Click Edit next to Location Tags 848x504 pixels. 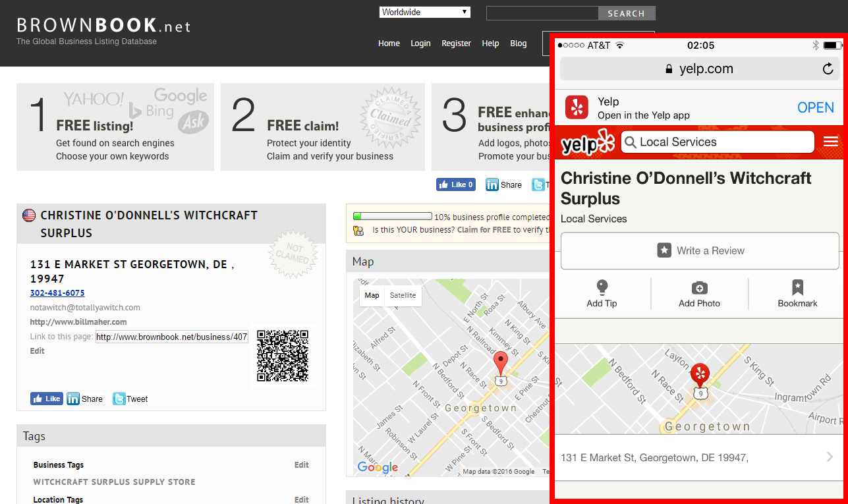tap(302, 500)
